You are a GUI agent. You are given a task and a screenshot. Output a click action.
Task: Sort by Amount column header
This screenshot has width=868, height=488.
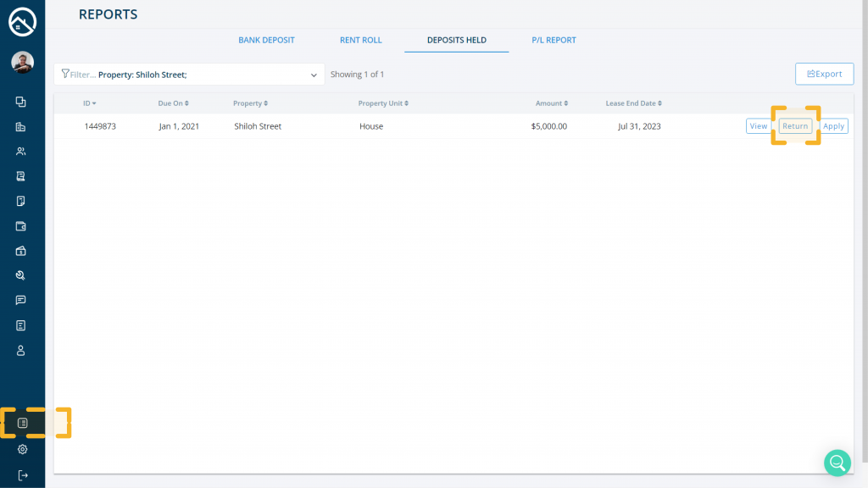551,103
